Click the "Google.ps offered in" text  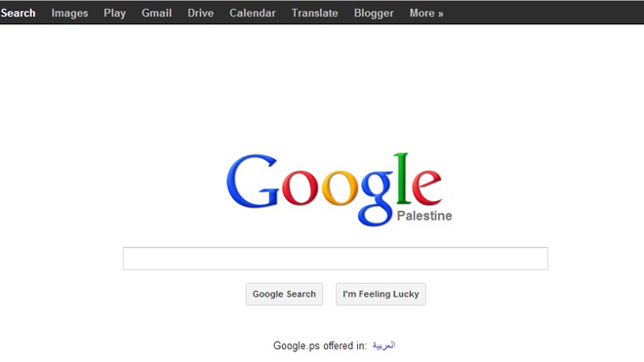(320, 346)
